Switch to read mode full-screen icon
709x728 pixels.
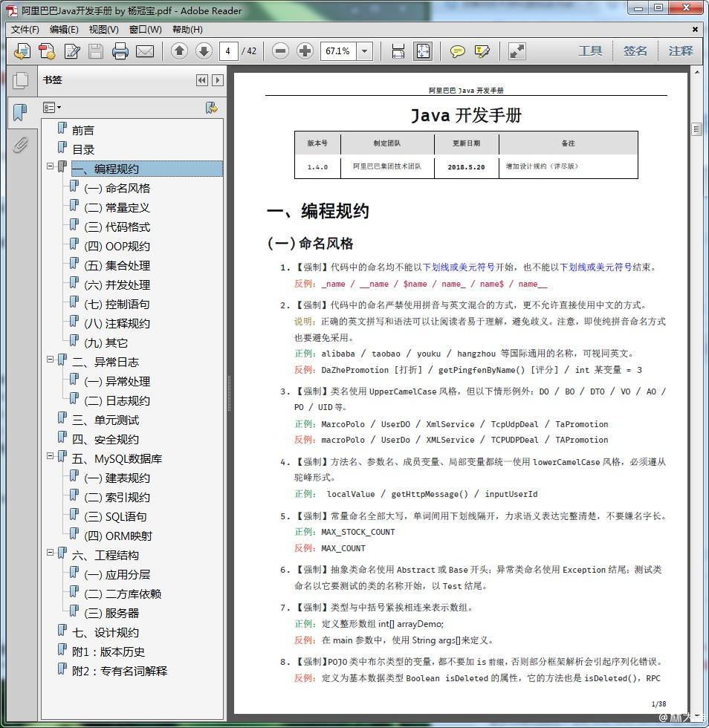pyautogui.click(x=517, y=51)
